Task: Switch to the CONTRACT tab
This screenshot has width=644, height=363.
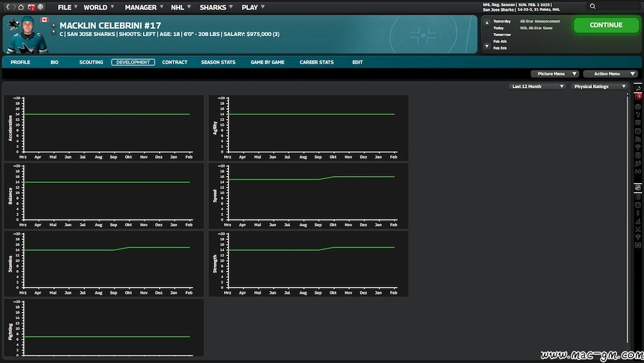Action: pos(175,62)
